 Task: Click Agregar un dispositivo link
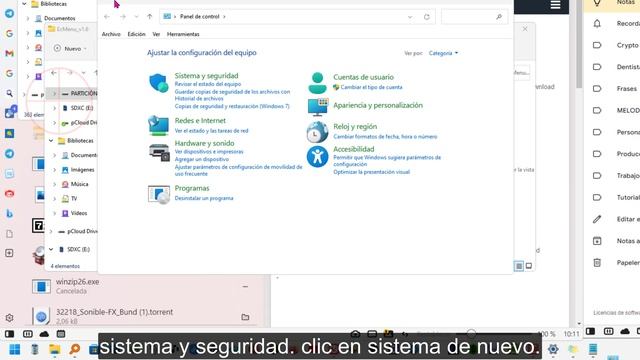(x=202, y=159)
